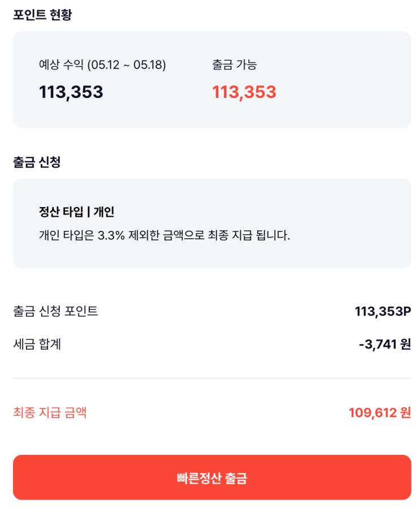Click the 3.3% deduction notice text
The width and height of the screenshot is (420, 512).
pyautogui.click(x=164, y=235)
